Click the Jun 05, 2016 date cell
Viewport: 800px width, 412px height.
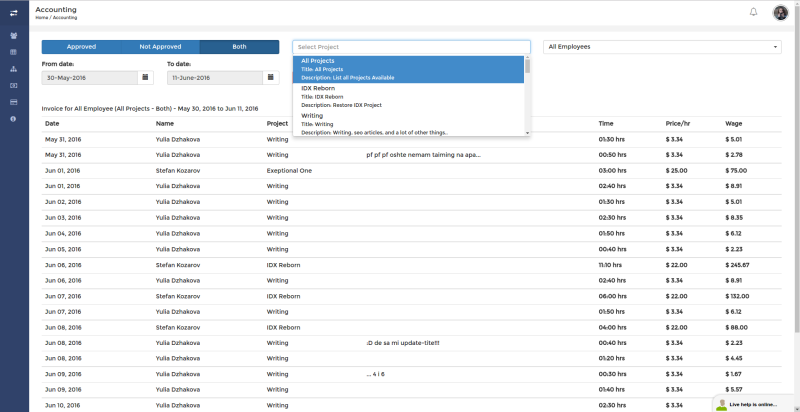click(x=63, y=249)
